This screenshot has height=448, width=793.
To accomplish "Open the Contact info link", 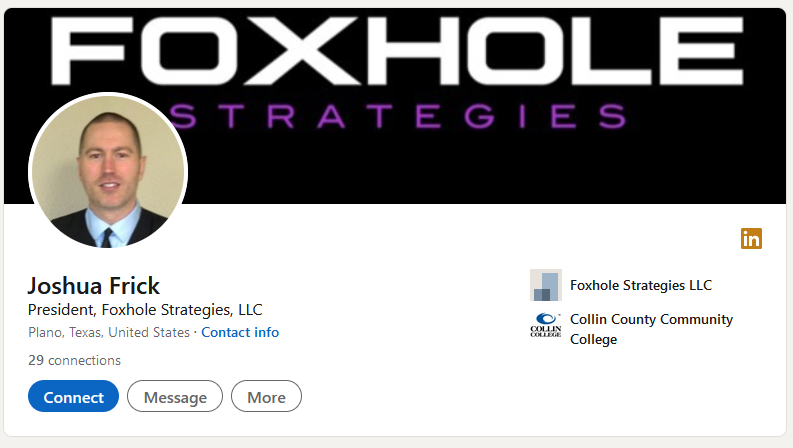I will (240, 332).
